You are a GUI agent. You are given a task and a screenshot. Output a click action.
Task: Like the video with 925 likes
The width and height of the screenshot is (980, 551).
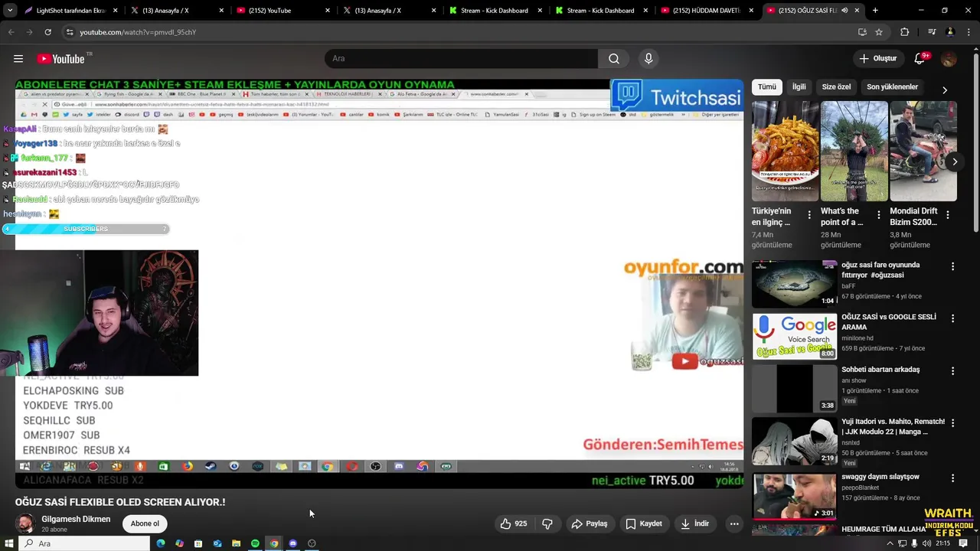tap(514, 523)
